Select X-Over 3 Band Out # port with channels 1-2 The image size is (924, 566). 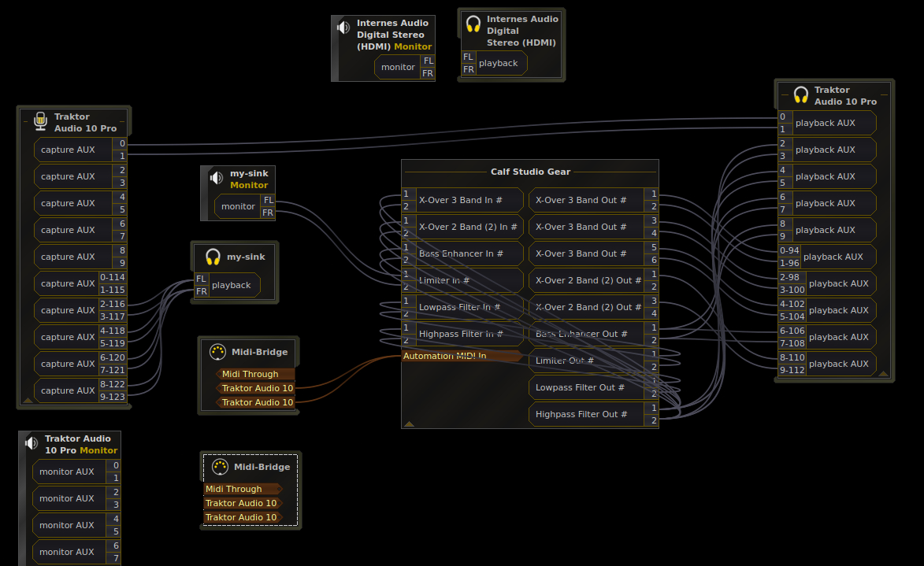[593, 200]
